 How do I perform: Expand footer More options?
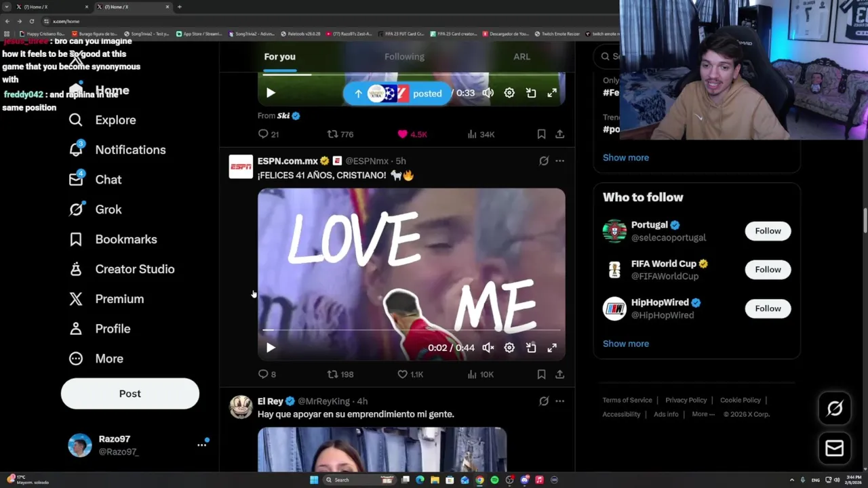(703, 414)
